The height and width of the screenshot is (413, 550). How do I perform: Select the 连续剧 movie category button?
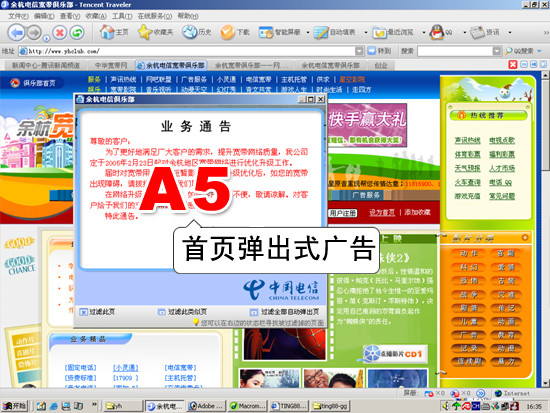(469, 361)
